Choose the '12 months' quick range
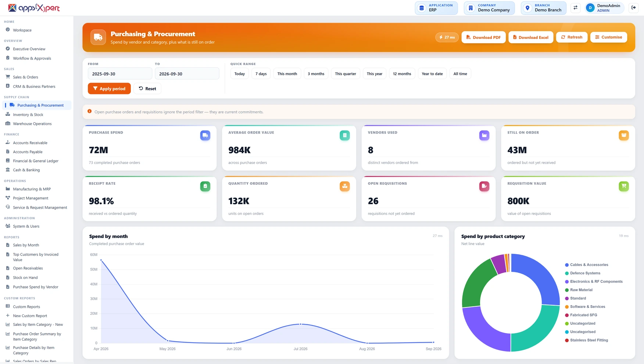This screenshot has width=644, height=364. [402, 74]
